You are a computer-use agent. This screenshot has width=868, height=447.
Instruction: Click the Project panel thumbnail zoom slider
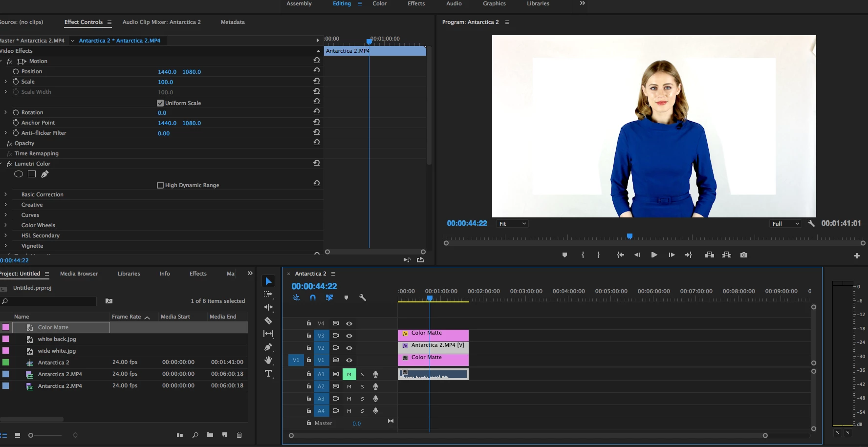pyautogui.click(x=31, y=435)
